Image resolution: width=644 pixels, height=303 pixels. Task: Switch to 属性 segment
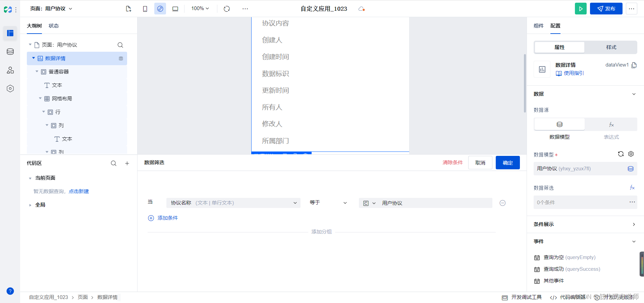coord(559,47)
